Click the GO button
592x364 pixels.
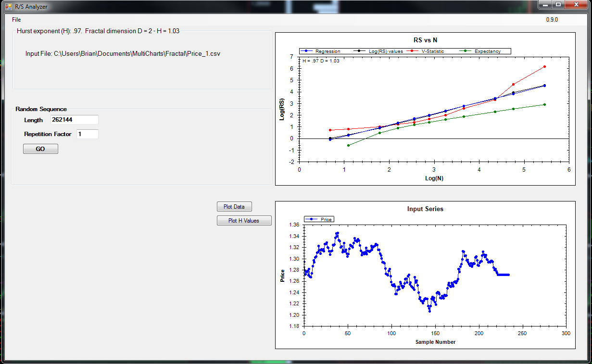click(x=40, y=149)
